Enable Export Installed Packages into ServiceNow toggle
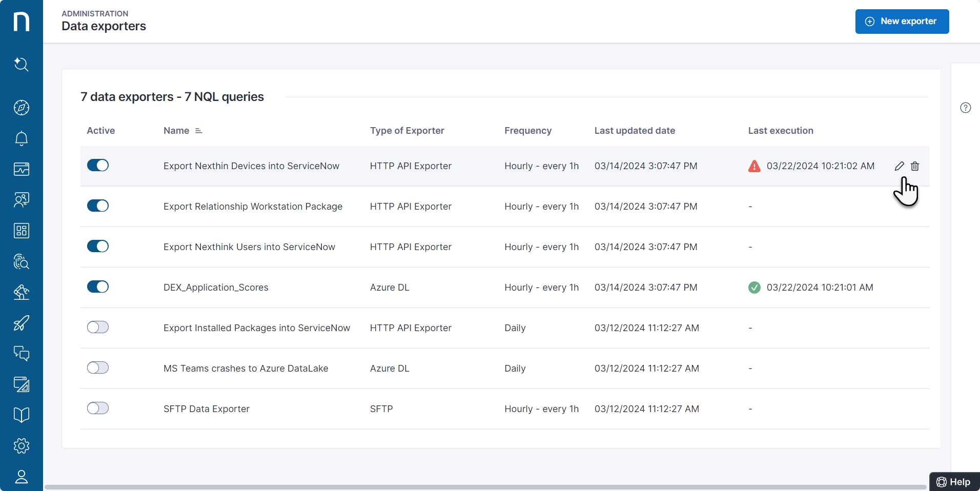980x491 pixels. pos(98,327)
